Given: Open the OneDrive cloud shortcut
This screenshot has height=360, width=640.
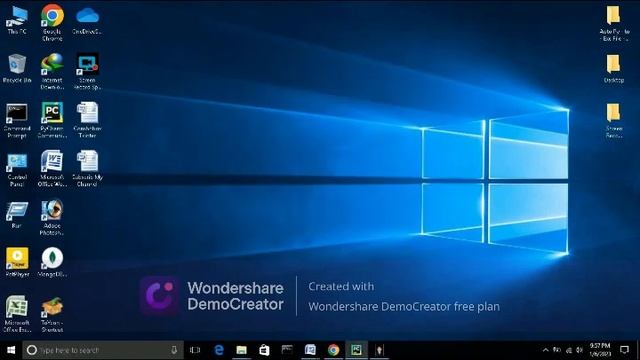Looking at the screenshot, I should (87, 20).
